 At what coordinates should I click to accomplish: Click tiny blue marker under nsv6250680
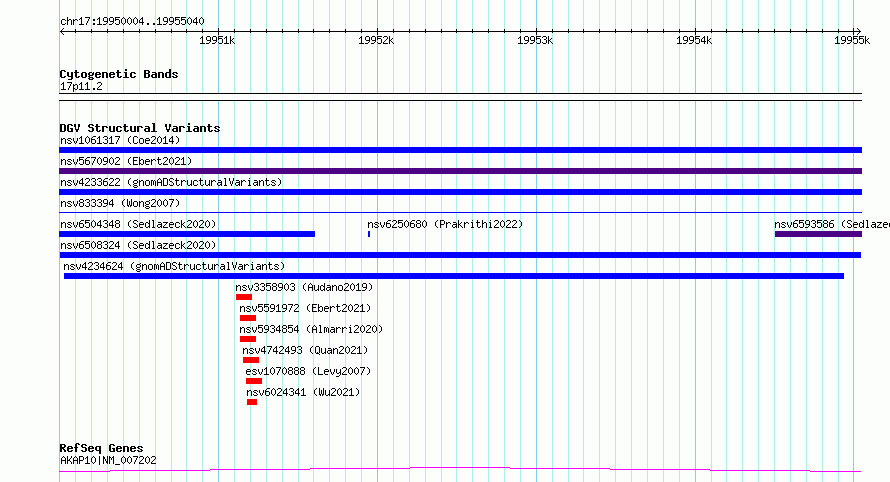click(369, 234)
